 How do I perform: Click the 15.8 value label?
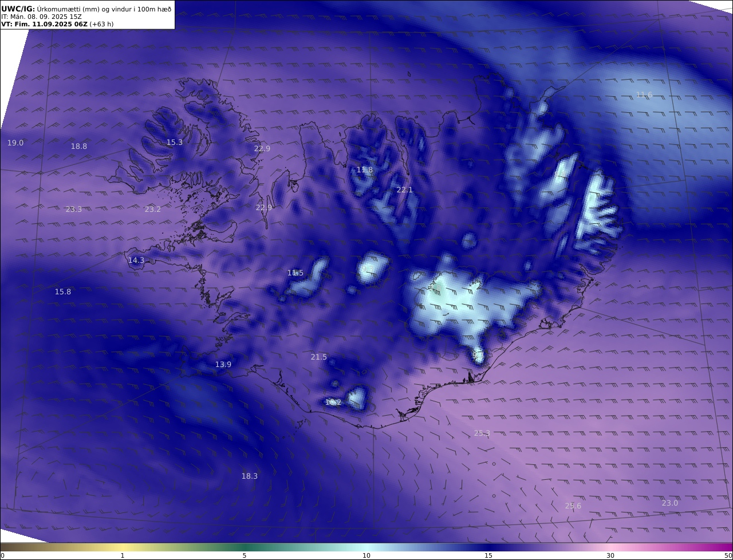63,292
